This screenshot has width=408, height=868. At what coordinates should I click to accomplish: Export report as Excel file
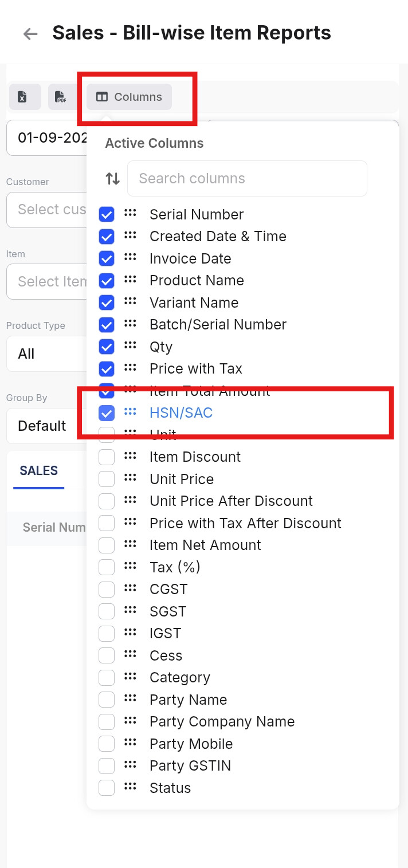25,97
